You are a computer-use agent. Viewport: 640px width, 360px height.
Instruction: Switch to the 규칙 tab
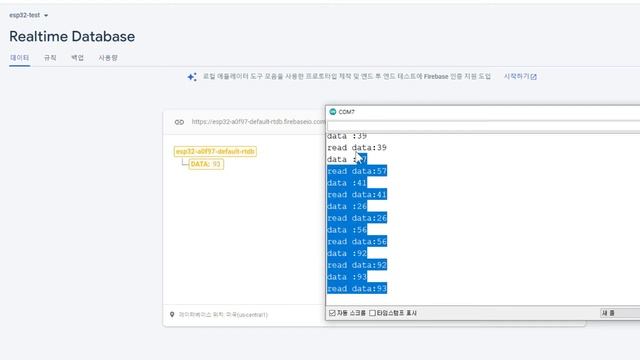click(50, 58)
